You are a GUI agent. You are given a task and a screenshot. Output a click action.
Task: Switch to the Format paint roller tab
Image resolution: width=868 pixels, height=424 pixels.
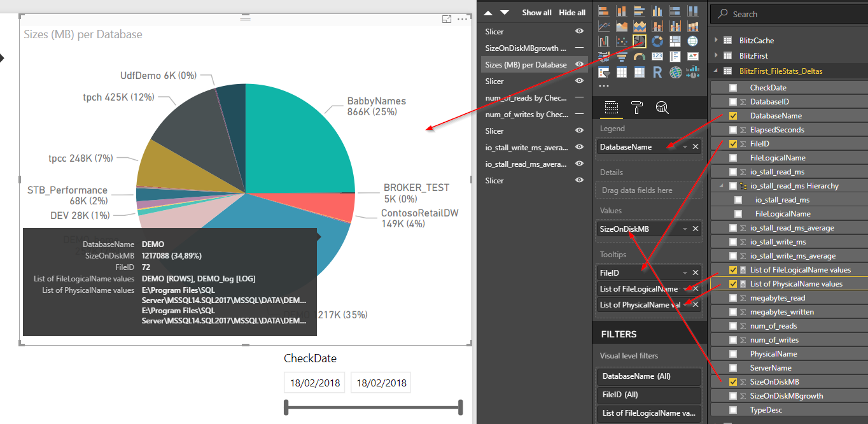tap(637, 107)
